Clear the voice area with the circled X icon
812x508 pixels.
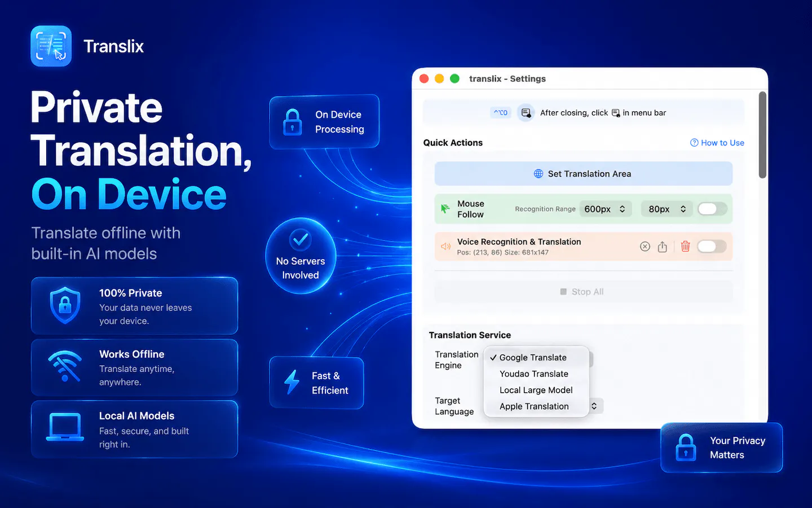pos(645,247)
